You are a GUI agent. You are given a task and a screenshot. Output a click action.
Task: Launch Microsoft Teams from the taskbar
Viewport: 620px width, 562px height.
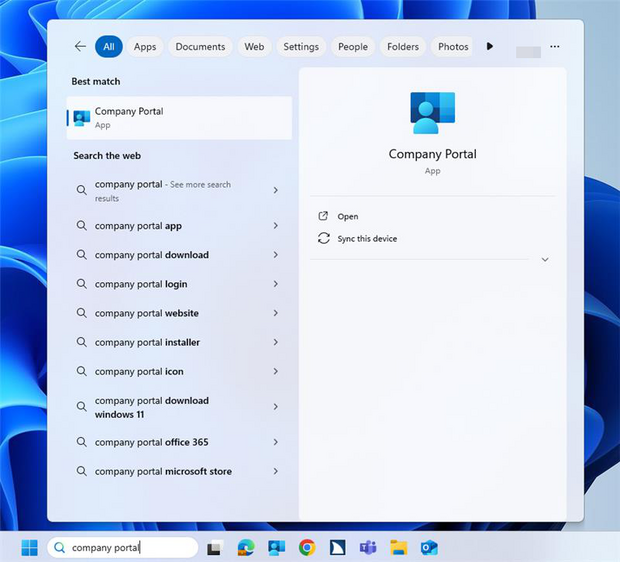tap(368, 548)
